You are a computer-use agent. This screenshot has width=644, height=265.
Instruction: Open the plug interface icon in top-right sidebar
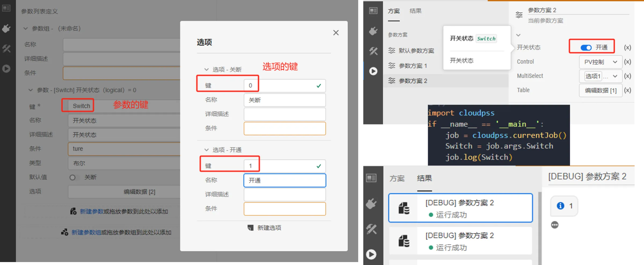[373, 31]
